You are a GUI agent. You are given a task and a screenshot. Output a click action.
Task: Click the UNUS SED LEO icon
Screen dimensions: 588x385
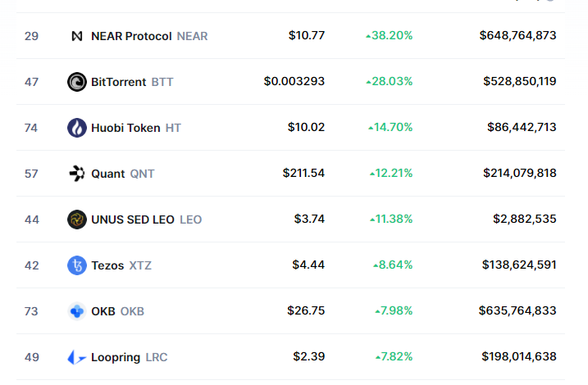point(77,220)
